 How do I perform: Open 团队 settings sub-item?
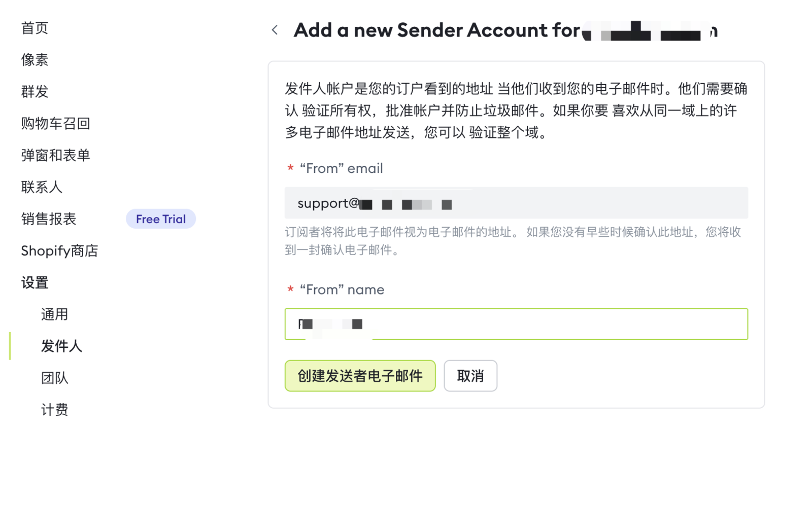[x=54, y=378]
